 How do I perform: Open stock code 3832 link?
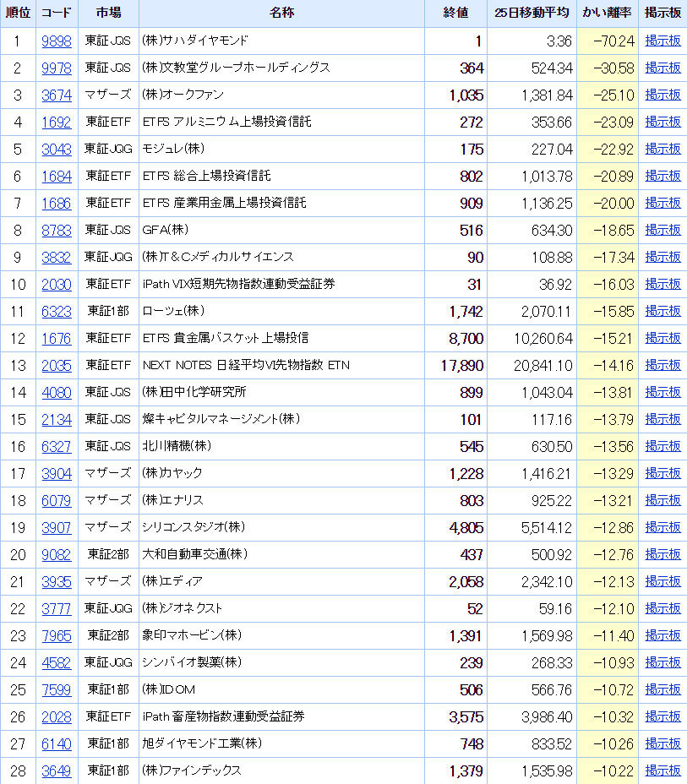tap(57, 257)
